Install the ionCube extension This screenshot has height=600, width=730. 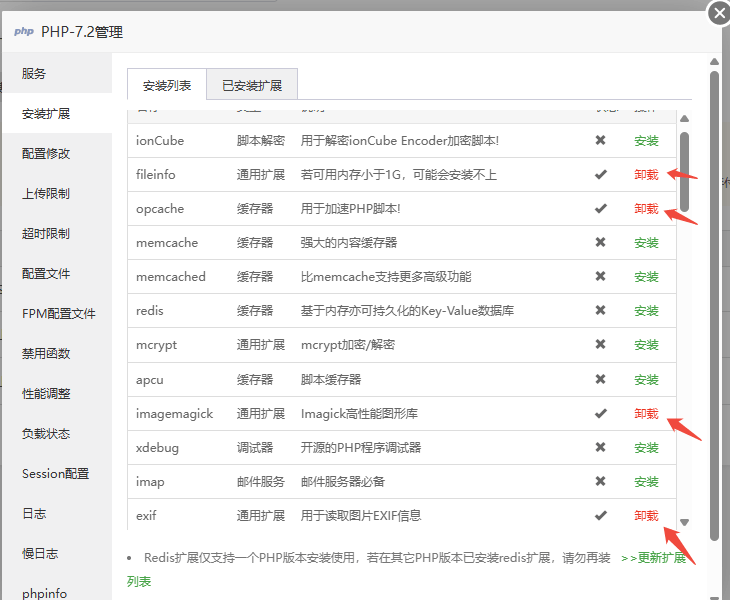click(x=646, y=141)
